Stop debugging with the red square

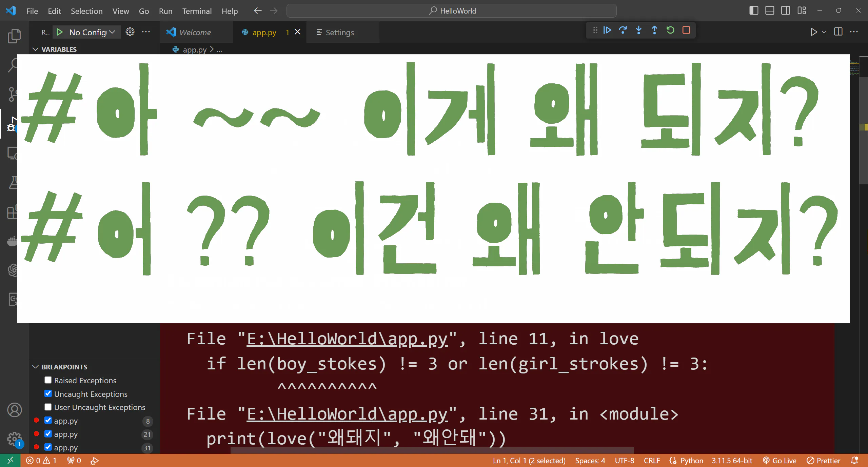point(686,30)
